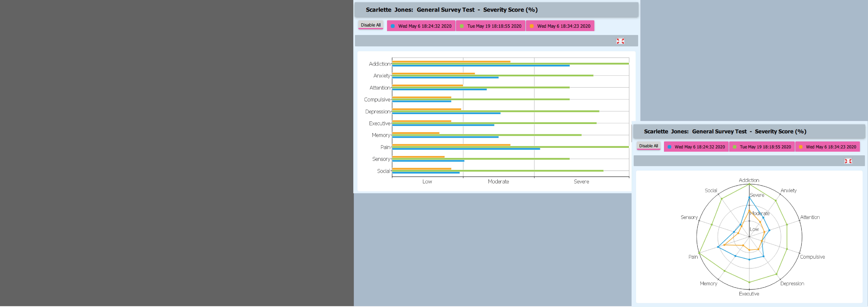The height and width of the screenshot is (307, 868).
Task: Click the Moderate axis label under the bar chart
Action: click(x=498, y=181)
